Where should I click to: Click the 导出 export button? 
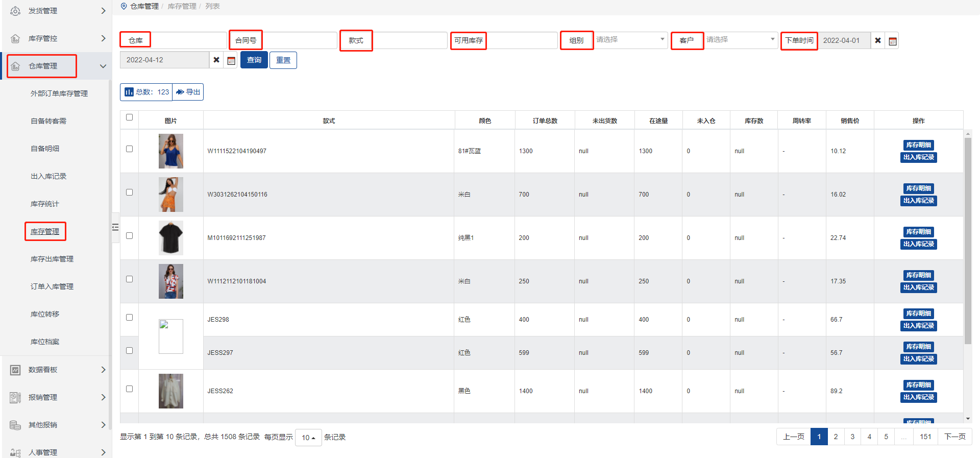188,92
